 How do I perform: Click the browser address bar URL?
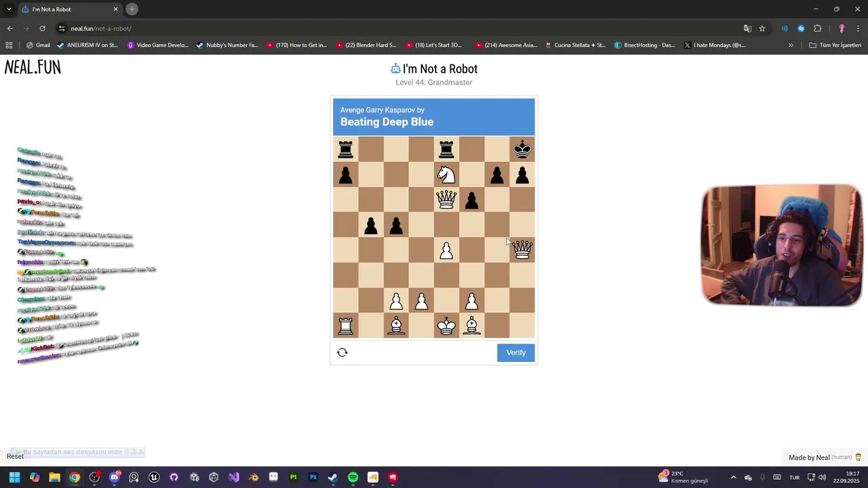point(101,28)
